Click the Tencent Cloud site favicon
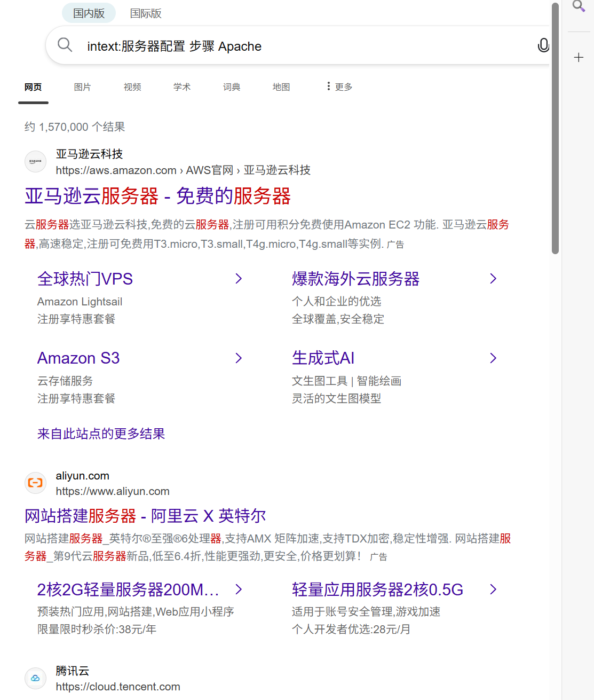 coord(36,678)
